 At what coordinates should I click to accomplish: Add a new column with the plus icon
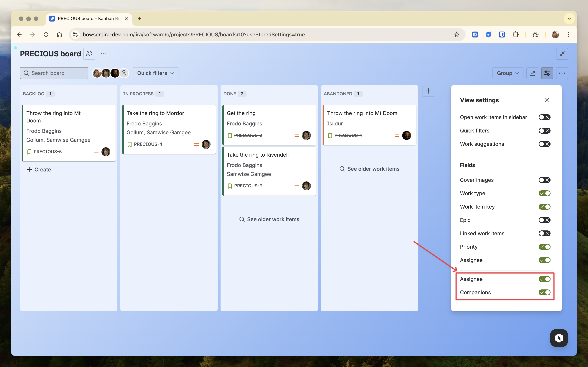coord(428,91)
